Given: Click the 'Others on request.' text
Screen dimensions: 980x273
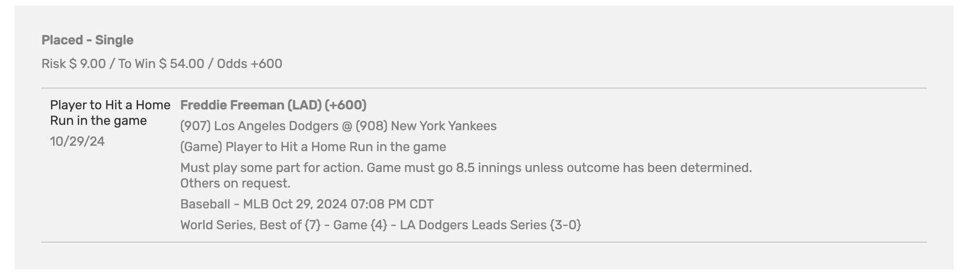Looking at the screenshot, I should [x=235, y=183].
